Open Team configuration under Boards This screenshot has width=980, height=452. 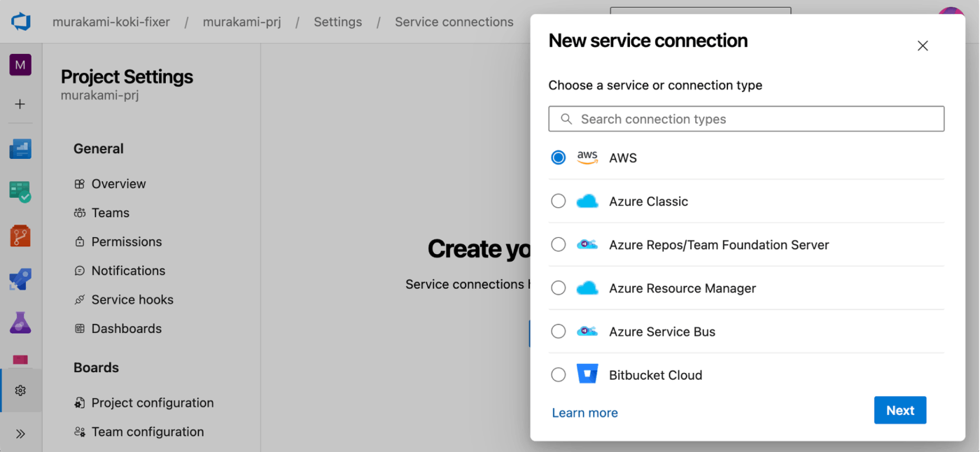tap(148, 432)
